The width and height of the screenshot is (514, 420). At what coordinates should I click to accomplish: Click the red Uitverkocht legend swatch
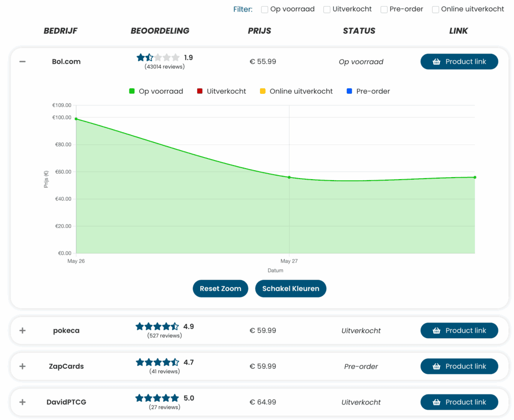point(200,91)
